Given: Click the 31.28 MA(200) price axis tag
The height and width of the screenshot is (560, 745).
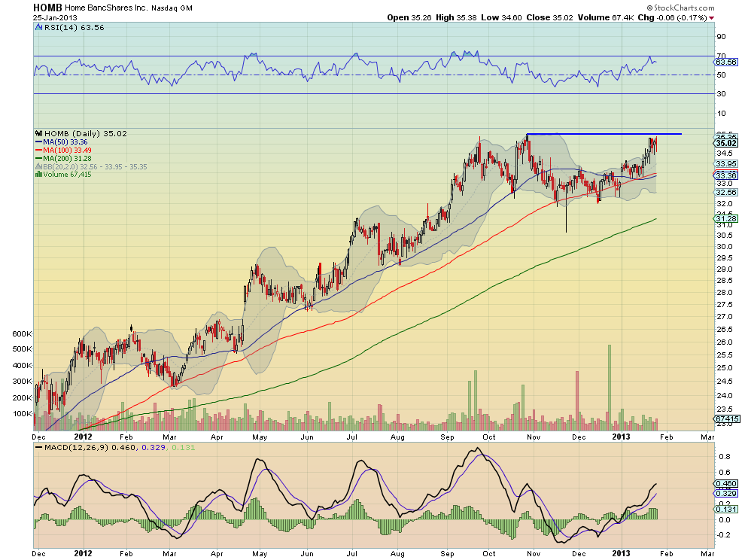Looking at the screenshot, I should click(723, 219).
